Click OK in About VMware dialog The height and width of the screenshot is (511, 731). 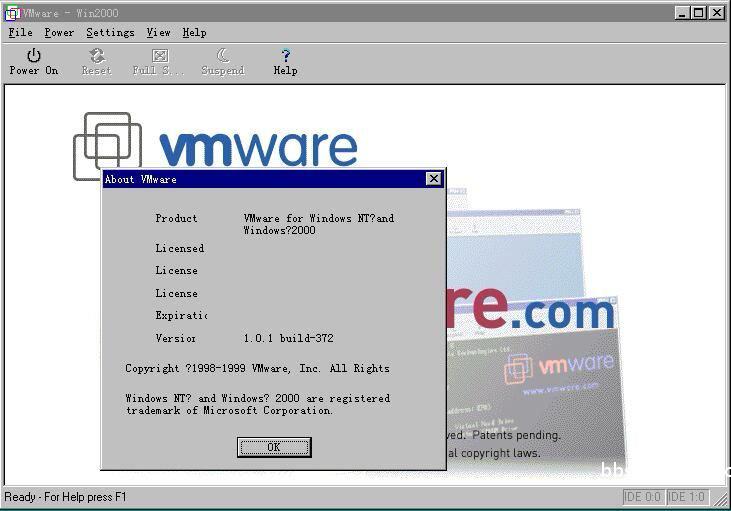[x=274, y=447]
